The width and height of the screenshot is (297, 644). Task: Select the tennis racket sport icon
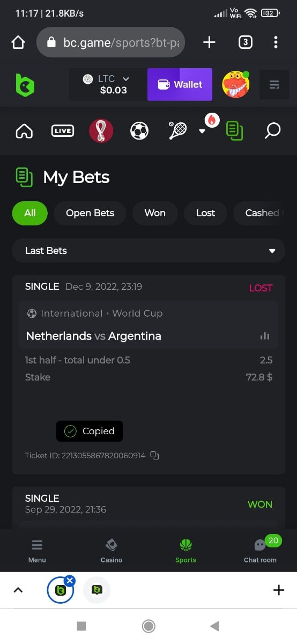coord(177,130)
